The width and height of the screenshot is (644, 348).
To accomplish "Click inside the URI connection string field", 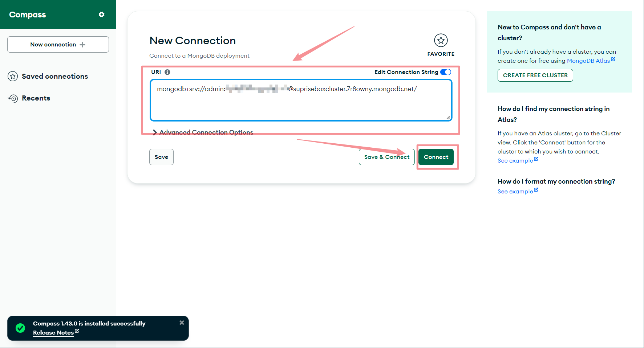I will coord(301,100).
